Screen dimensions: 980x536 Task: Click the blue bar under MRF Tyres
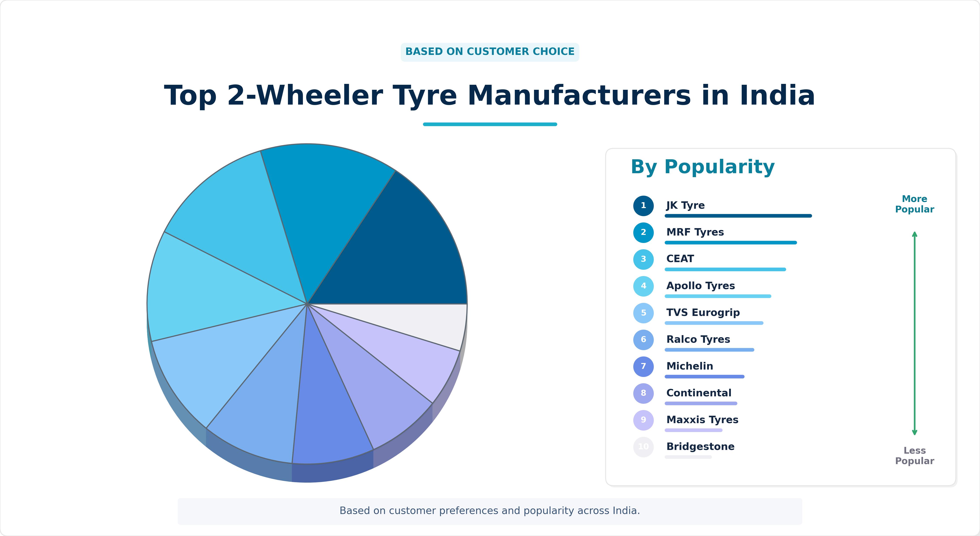point(730,243)
